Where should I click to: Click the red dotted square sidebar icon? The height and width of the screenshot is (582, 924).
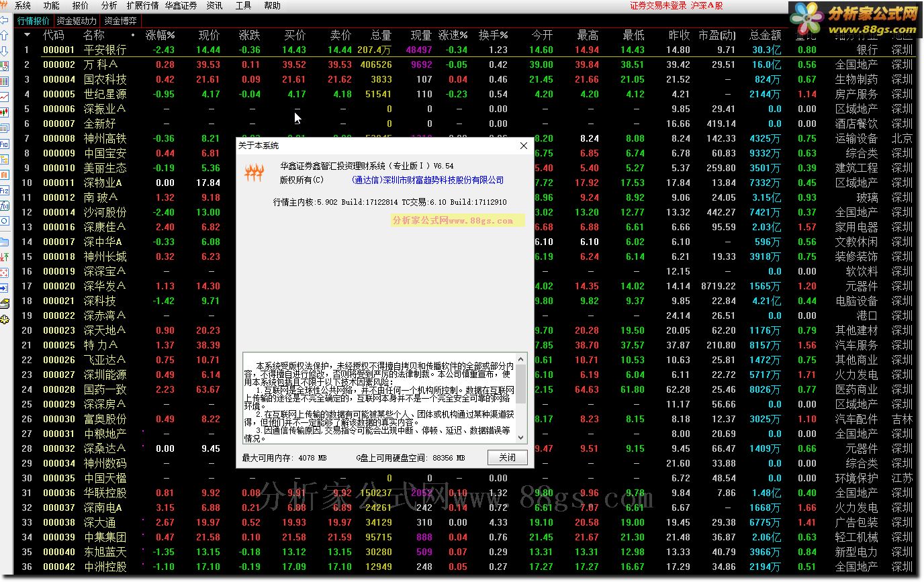pos(5,273)
